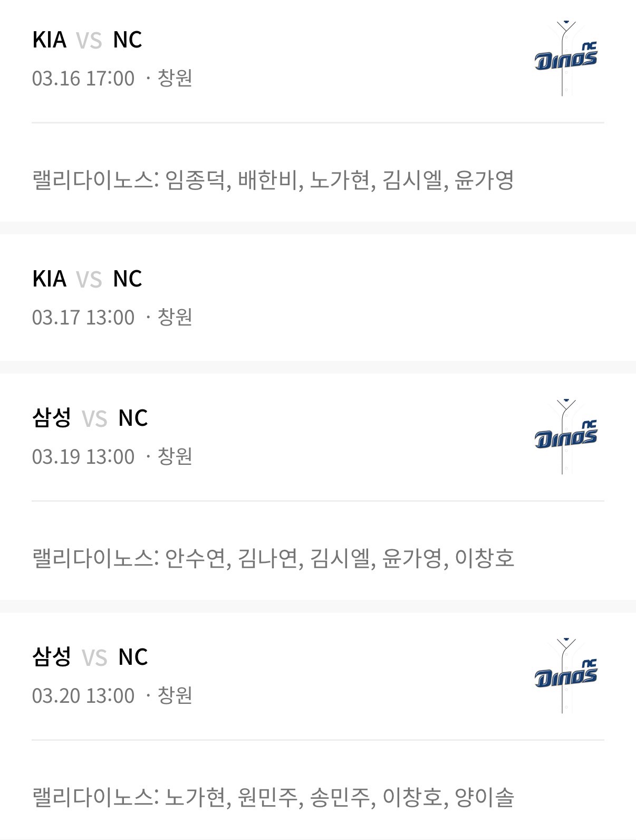This screenshot has width=636, height=840.
Task: Click the name 양이솔 in the 03.20 lineup
Action: pyautogui.click(x=484, y=797)
